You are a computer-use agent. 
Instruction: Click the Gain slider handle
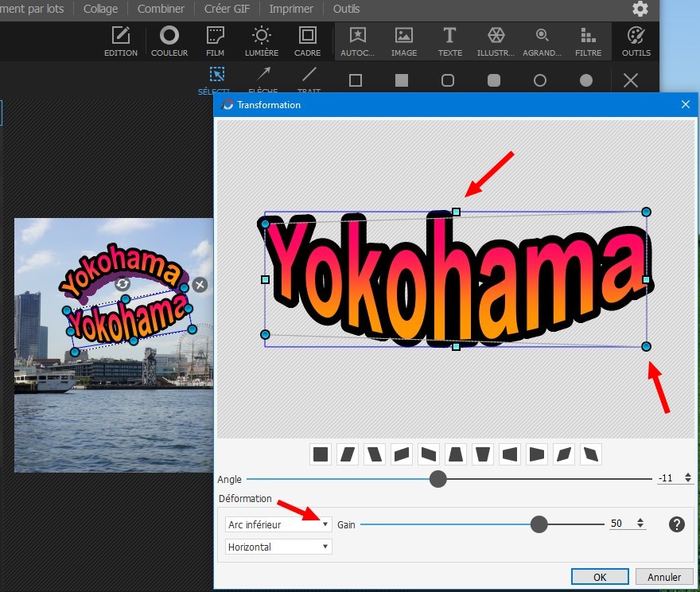pyautogui.click(x=539, y=524)
